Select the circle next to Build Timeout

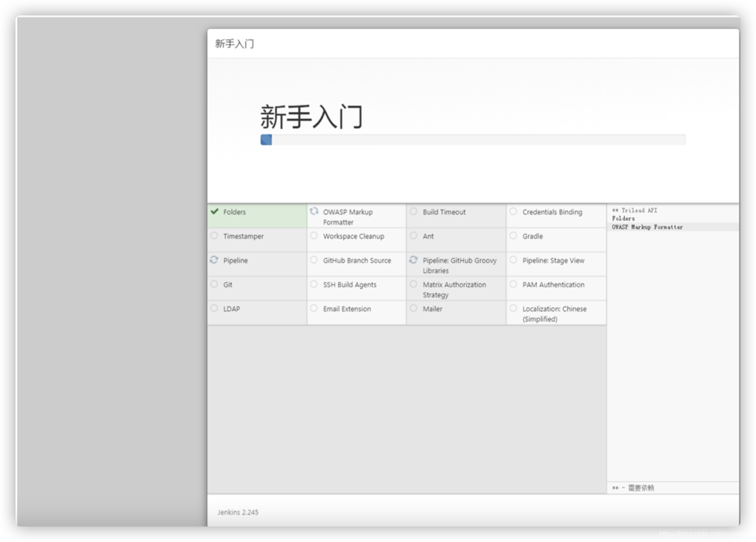pyautogui.click(x=414, y=212)
